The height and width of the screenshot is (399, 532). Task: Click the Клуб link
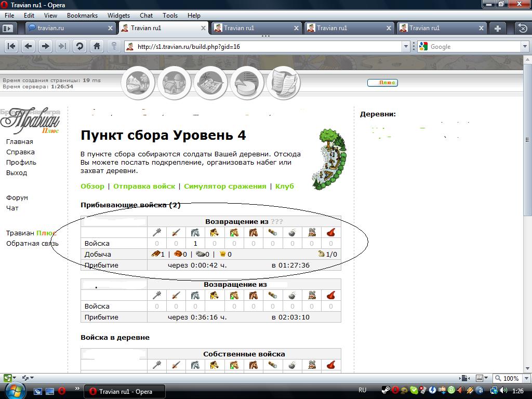click(x=285, y=187)
